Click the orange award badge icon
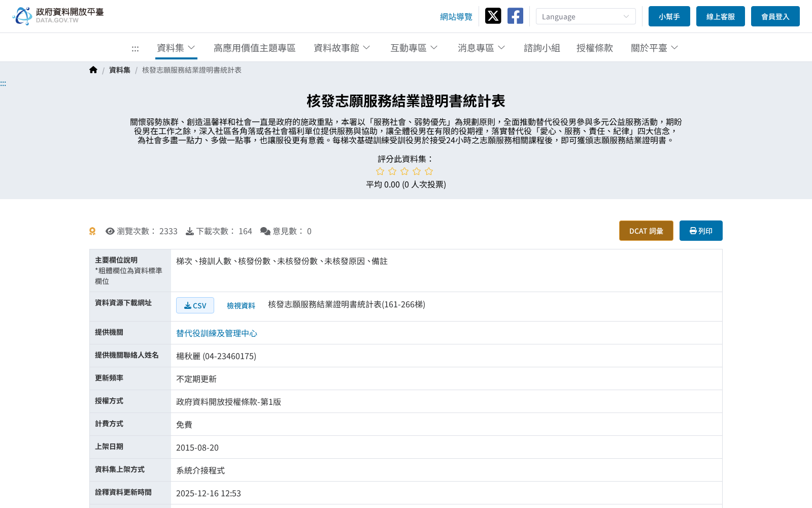 [92, 231]
